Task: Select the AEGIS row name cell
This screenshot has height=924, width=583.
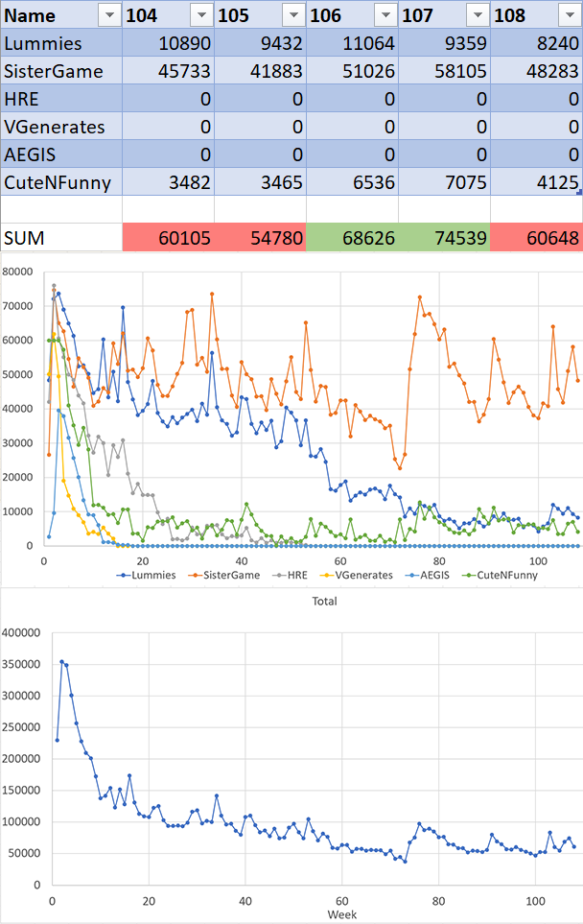Action: pyautogui.click(x=61, y=154)
